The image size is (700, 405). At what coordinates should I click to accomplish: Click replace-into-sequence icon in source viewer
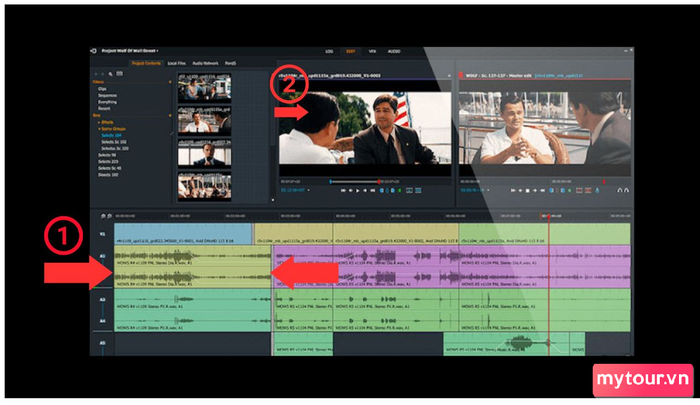pos(418,191)
